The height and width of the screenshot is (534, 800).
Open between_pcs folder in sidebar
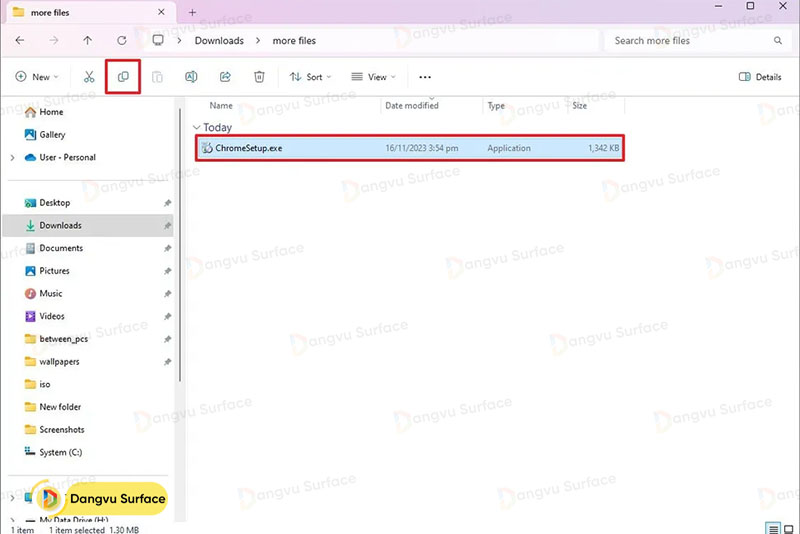coord(63,339)
